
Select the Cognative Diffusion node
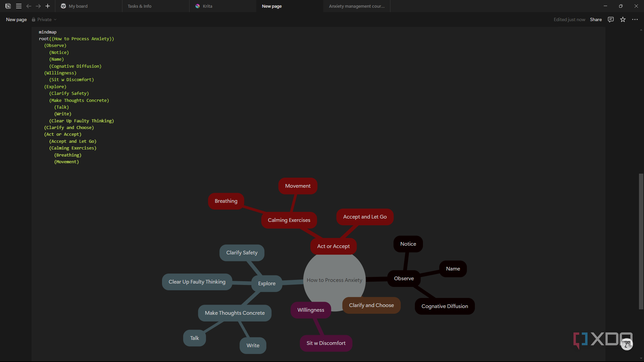[x=445, y=306]
